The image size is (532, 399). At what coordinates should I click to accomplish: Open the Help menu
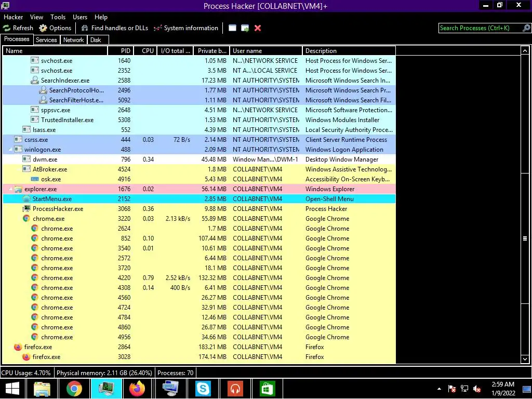coord(101,17)
